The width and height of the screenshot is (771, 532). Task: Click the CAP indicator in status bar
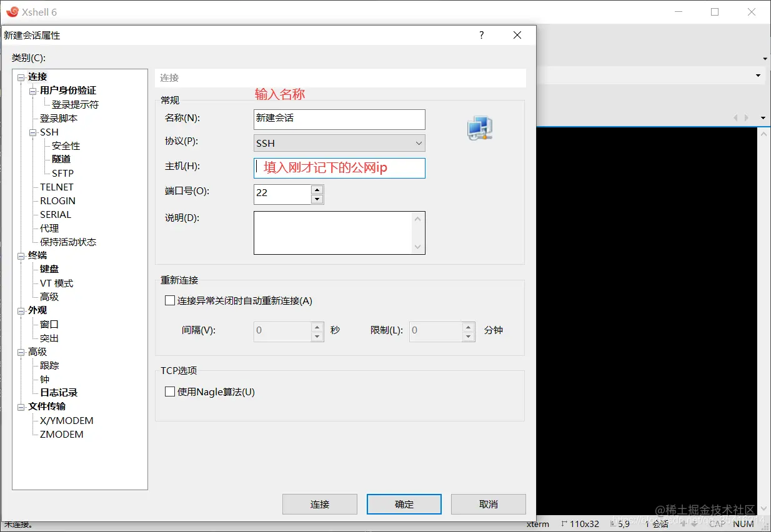(x=717, y=525)
